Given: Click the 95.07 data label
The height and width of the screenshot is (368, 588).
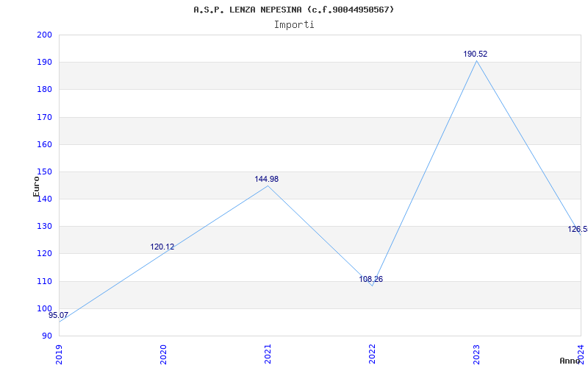Looking at the screenshot, I should [x=59, y=316].
